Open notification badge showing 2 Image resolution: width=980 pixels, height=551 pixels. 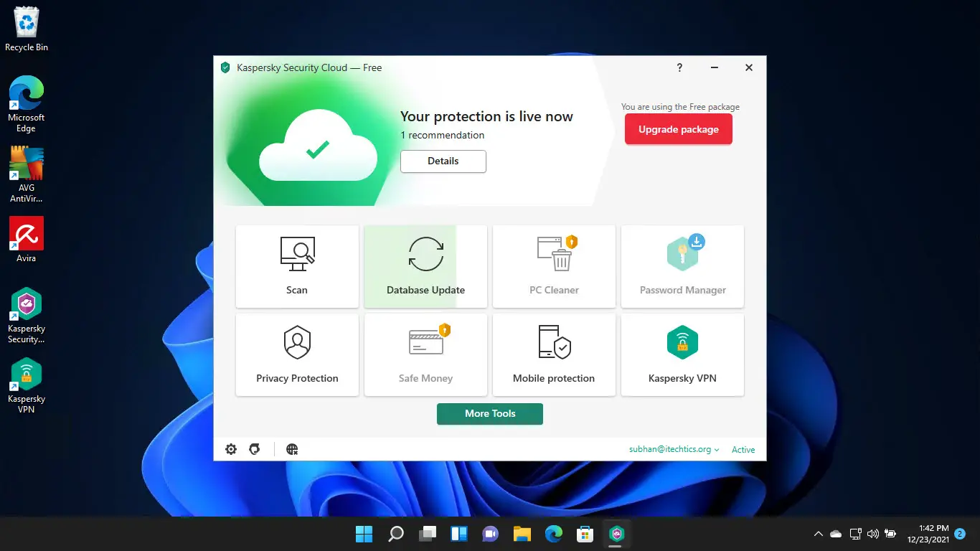(x=960, y=534)
